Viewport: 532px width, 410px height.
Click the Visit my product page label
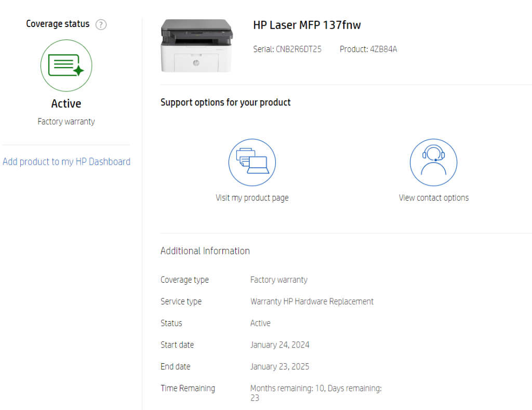tap(252, 197)
